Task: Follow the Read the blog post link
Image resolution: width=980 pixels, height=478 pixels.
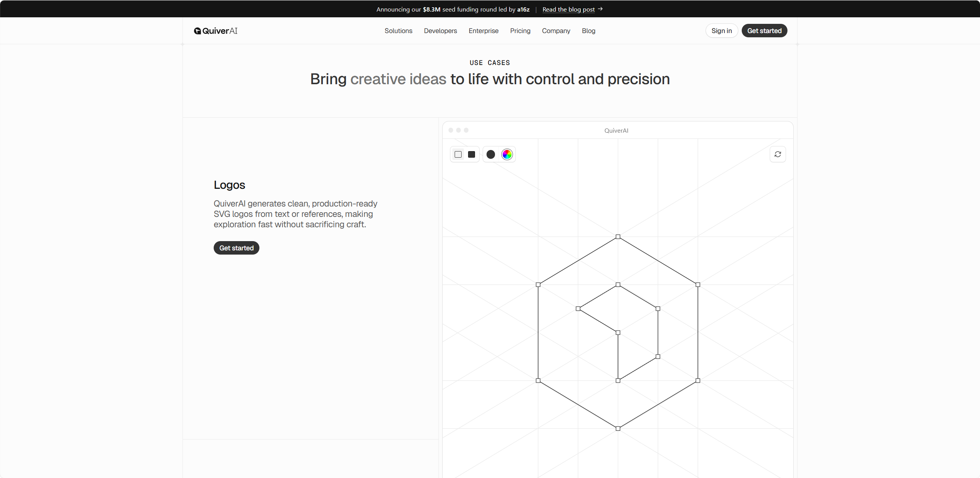Action: (568, 9)
